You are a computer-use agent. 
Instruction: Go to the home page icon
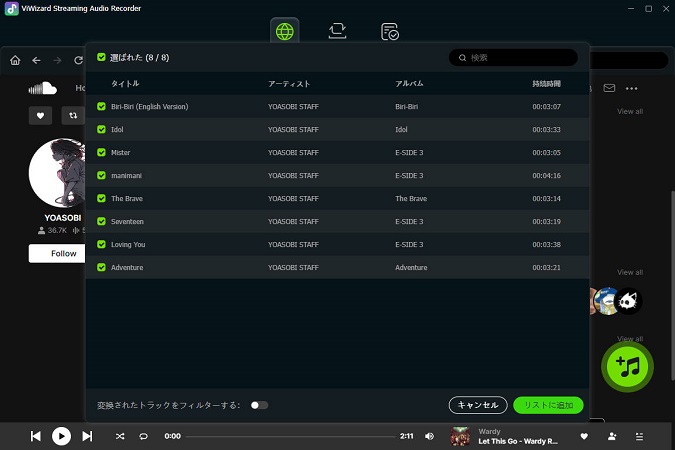click(15, 60)
